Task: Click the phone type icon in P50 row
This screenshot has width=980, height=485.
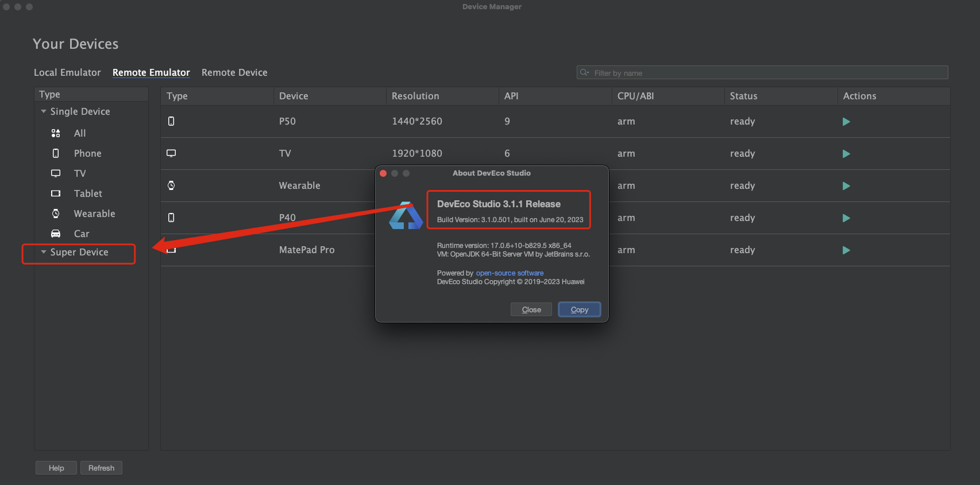Action: point(171,121)
